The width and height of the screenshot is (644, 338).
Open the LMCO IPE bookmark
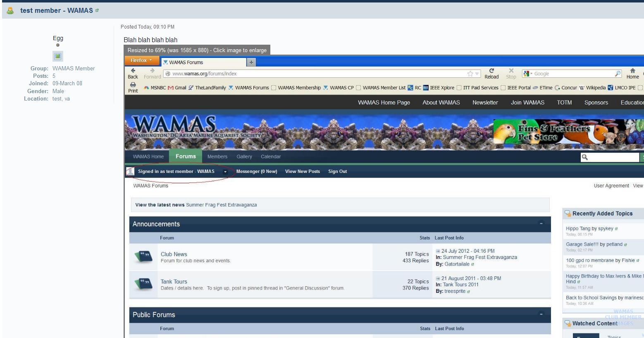pos(622,88)
